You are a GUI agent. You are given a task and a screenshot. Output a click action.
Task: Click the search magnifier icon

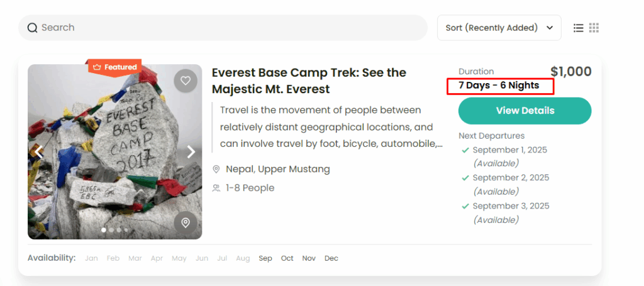(33, 28)
